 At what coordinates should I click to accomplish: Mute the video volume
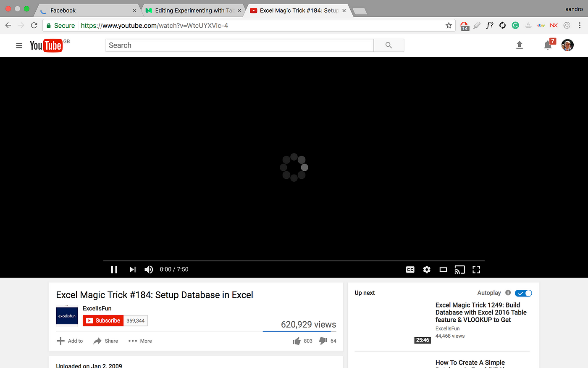[149, 270]
